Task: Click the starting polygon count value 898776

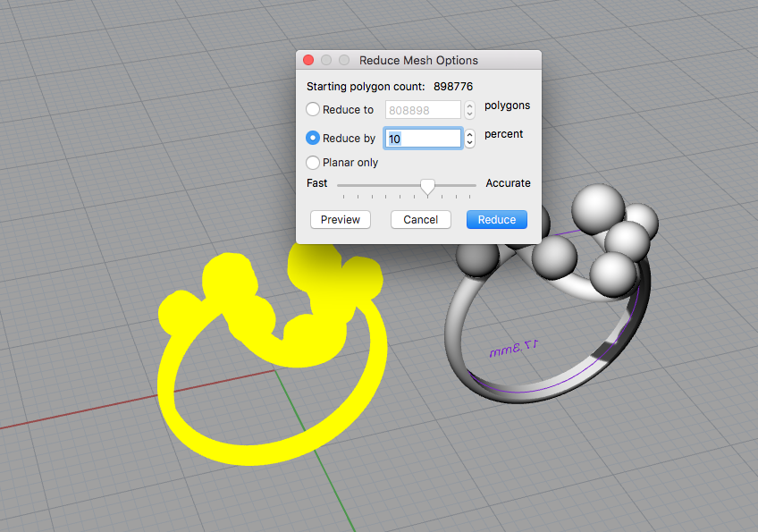Action: click(x=453, y=86)
